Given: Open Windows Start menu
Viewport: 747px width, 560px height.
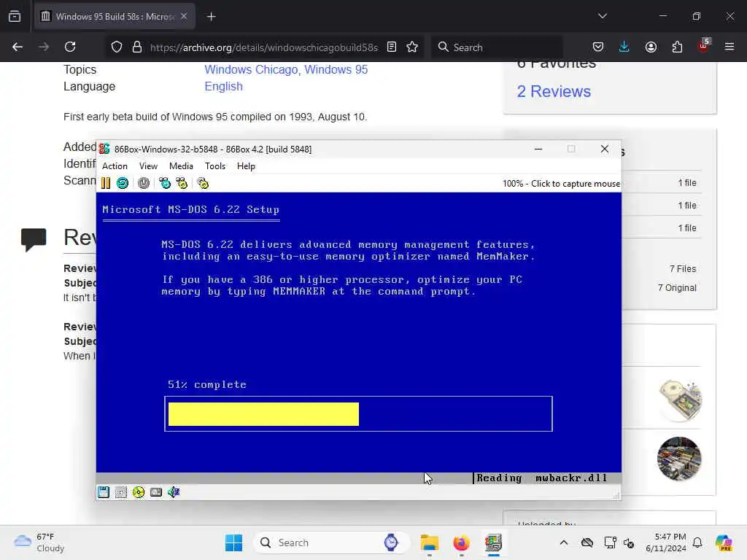Looking at the screenshot, I should pyautogui.click(x=234, y=542).
